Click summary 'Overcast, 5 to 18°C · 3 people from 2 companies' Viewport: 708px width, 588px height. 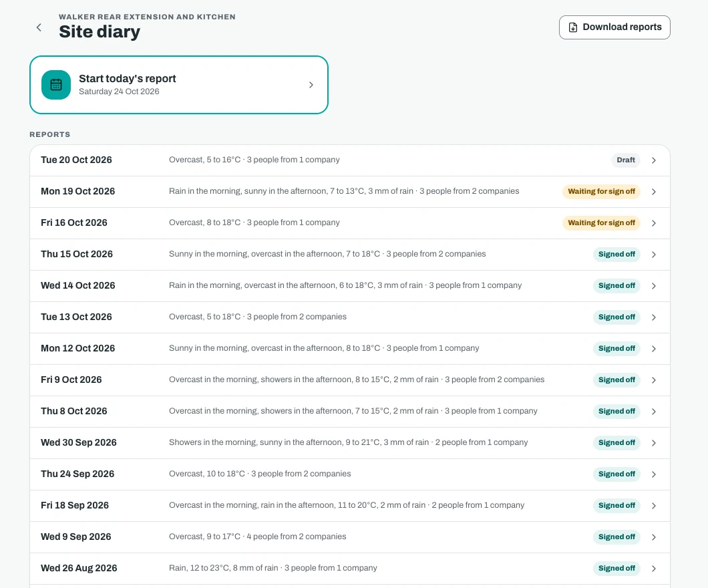(x=258, y=317)
